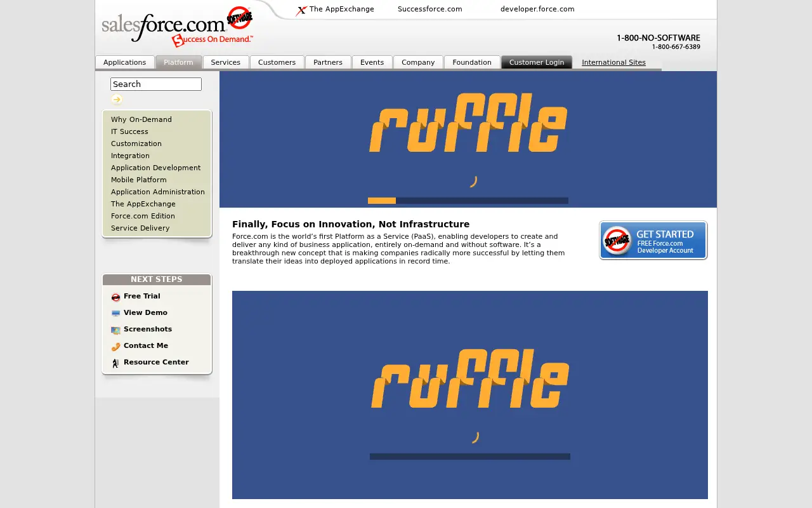Click the search go arrow icon

(x=117, y=99)
